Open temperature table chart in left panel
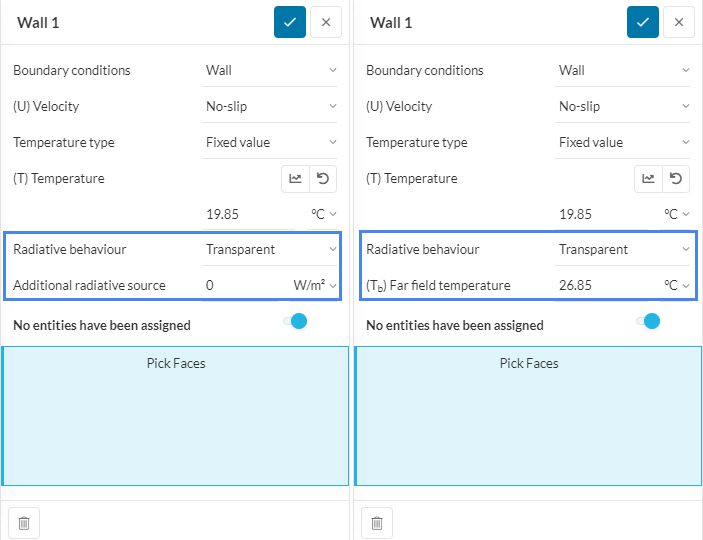Screen dimensions: 703x540 tap(295, 179)
